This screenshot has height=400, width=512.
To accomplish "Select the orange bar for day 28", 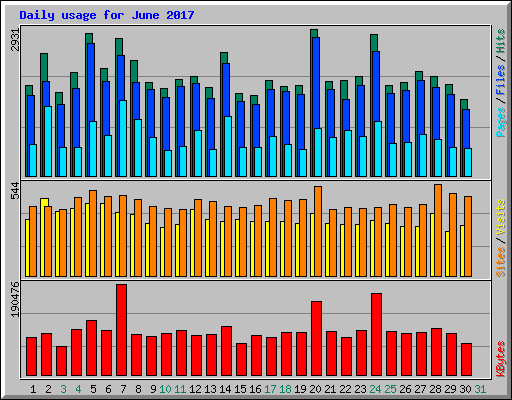I will (438, 230).
